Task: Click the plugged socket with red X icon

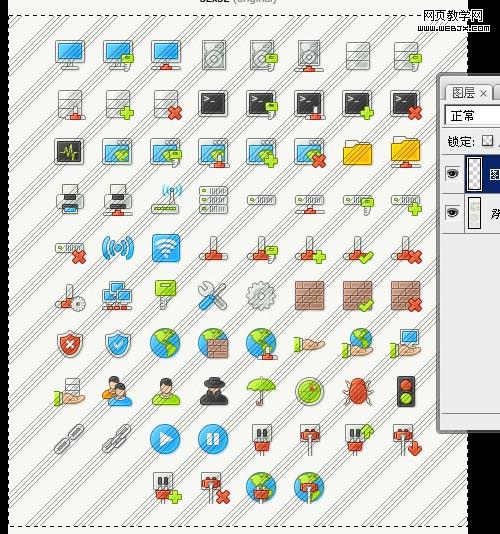Action: pyautogui.click(x=215, y=488)
